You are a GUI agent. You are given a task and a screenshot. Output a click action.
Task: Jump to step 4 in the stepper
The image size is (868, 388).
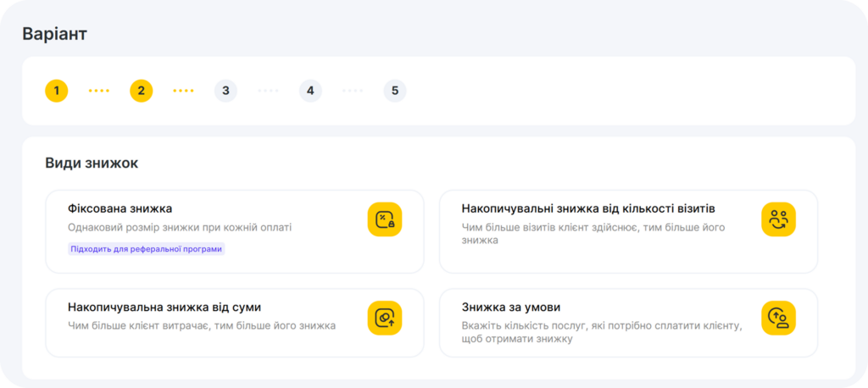(x=310, y=91)
